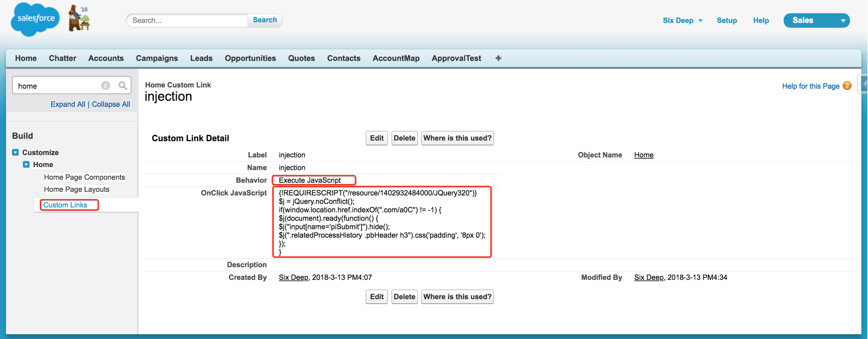Collapse the Customize tree node
Image resolution: width=868 pixels, height=339 pixels.
click(x=16, y=152)
